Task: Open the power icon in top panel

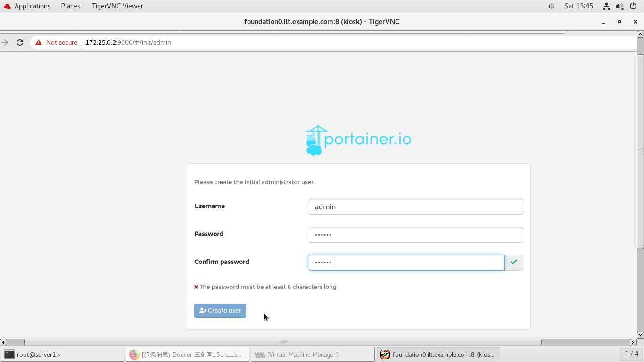Action: tap(634, 6)
